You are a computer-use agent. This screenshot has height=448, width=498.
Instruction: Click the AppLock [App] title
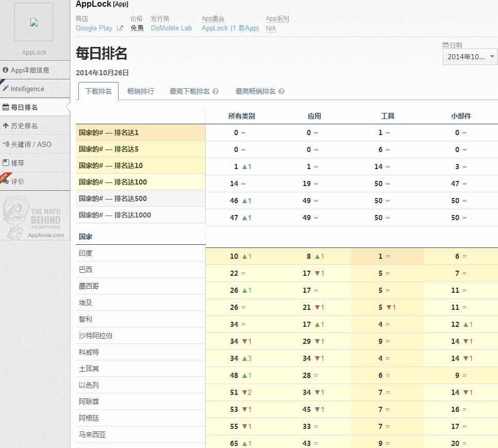coord(102,4)
